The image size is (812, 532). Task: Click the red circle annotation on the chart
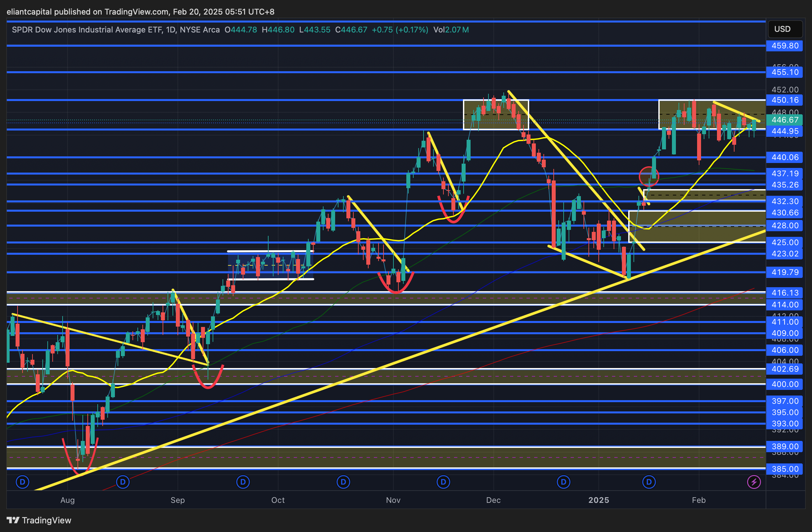pyautogui.click(x=649, y=177)
